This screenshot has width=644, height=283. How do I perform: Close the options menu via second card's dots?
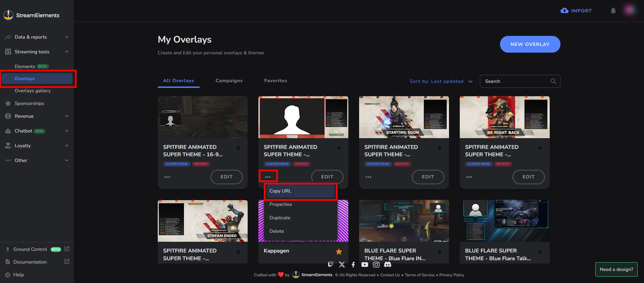(x=268, y=177)
